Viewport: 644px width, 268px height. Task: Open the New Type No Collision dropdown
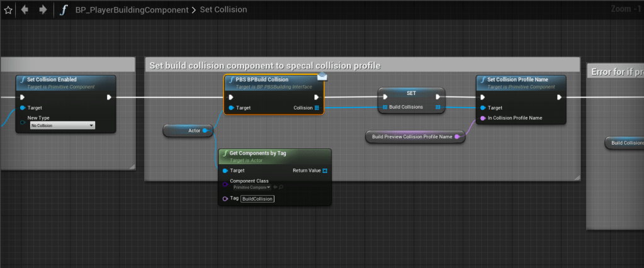click(63, 126)
